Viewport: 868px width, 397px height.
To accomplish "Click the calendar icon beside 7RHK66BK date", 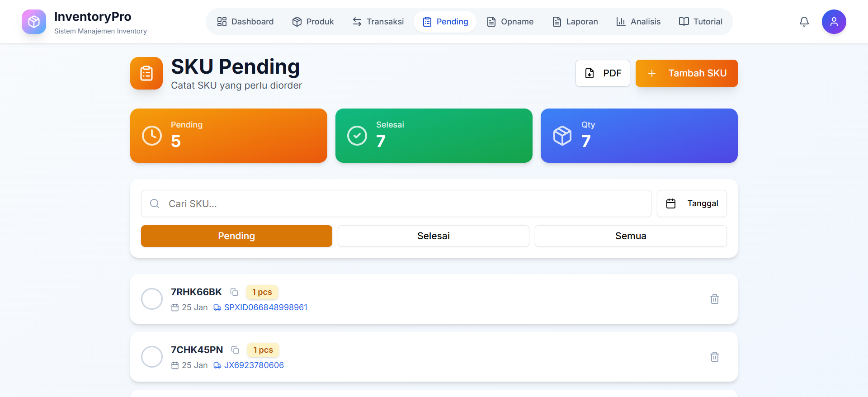I will (175, 307).
